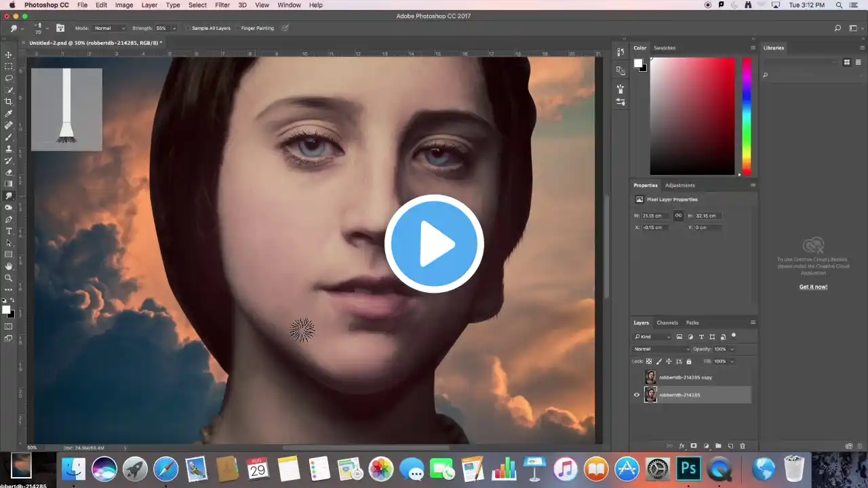The height and width of the screenshot is (488, 868).
Task: Expand the Strength value dropdown
Action: coord(174,28)
